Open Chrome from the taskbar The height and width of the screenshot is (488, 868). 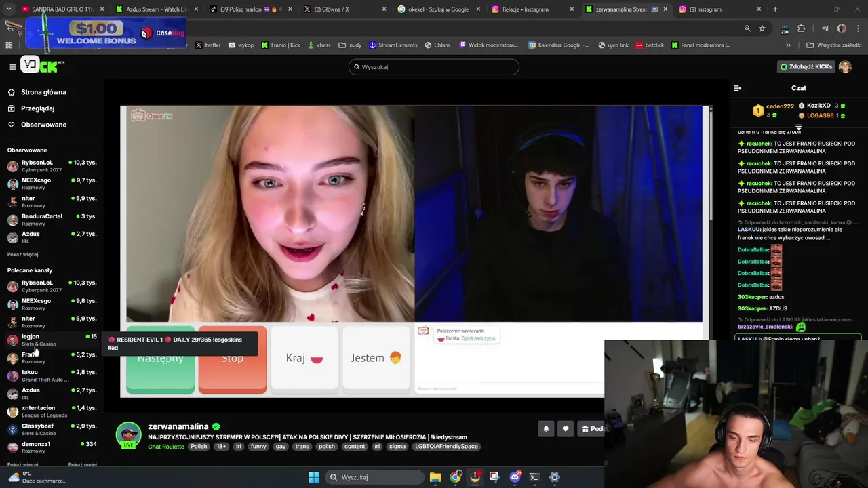point(456,477)
